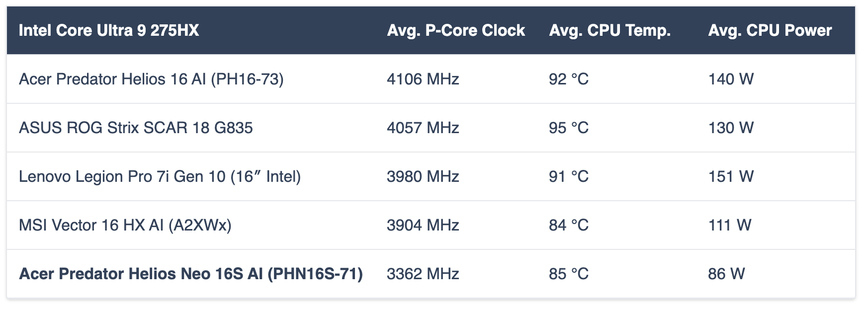This screenshot has height=309, width=868.
Task: Select Lenovo Legion Pro 7i Gen 10 entry
Action: pyautogui.click(x=160, y=176)
